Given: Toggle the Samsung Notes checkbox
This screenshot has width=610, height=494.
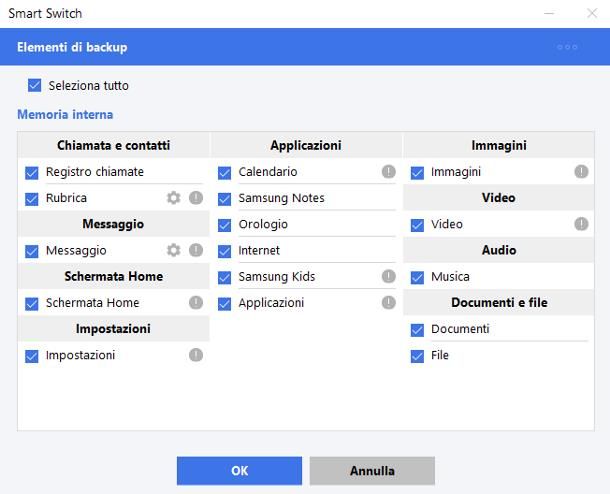Looking at the screenshot, I should 224,199.
